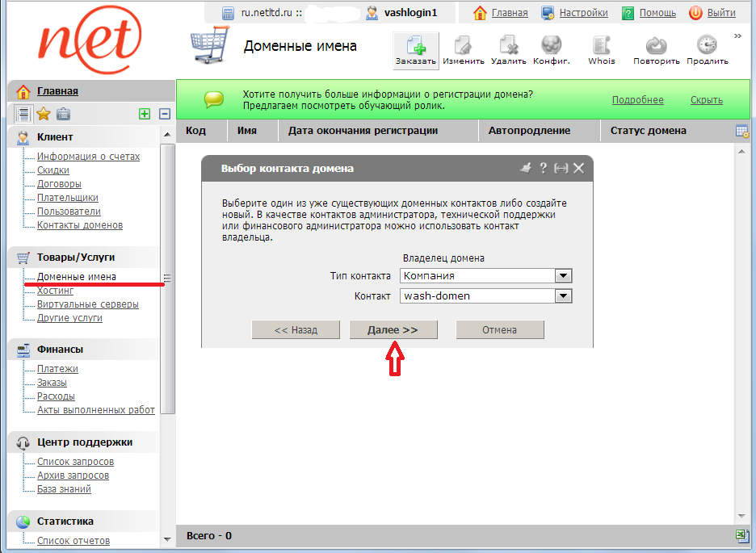Image resolution: width=756 pixels, height=553 pixels.
Task: Open Доменные имена in sidebar menu
Action: (x=77, y=277)
